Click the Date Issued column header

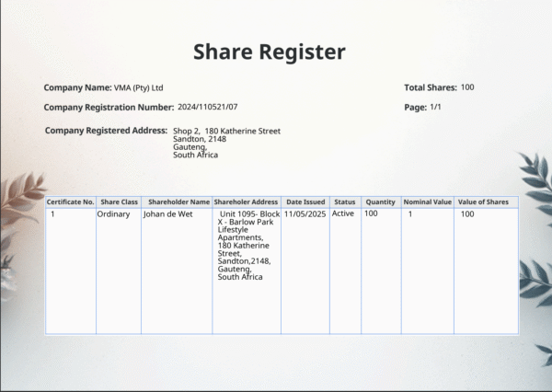coord(305,202)
